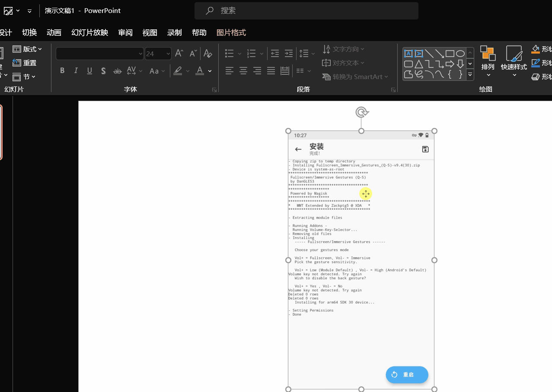Toggle Underline formatting
The image size is (552, 392).
pyautogui.click(x=90, y=71)
